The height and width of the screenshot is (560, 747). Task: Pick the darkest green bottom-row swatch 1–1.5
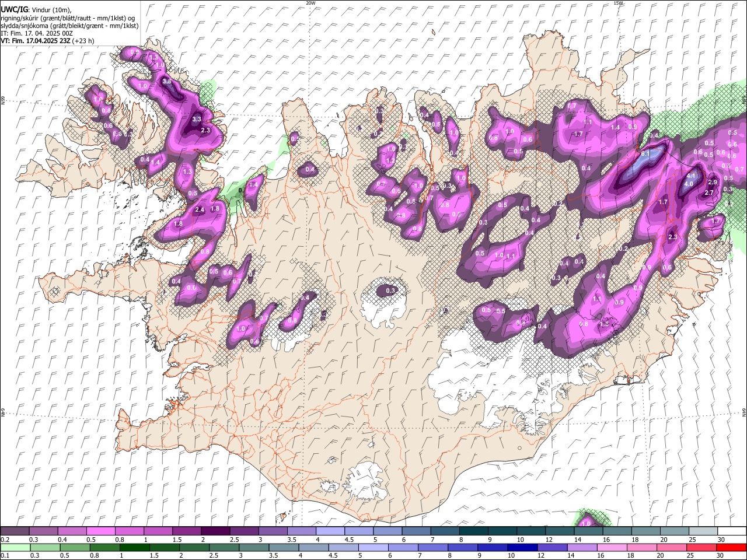(134, 547)
